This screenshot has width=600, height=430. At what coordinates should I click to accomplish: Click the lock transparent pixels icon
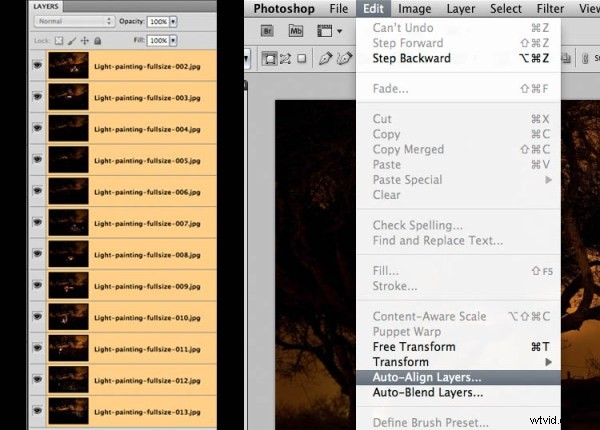pyautogui.click(x=57, y=40)
